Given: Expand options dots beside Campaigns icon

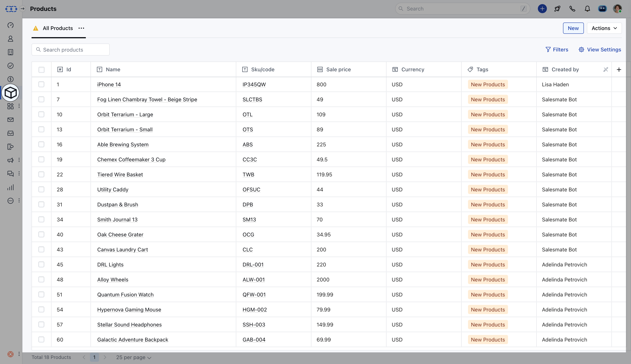Looking at the screenshot, I should tap(19, 160).
